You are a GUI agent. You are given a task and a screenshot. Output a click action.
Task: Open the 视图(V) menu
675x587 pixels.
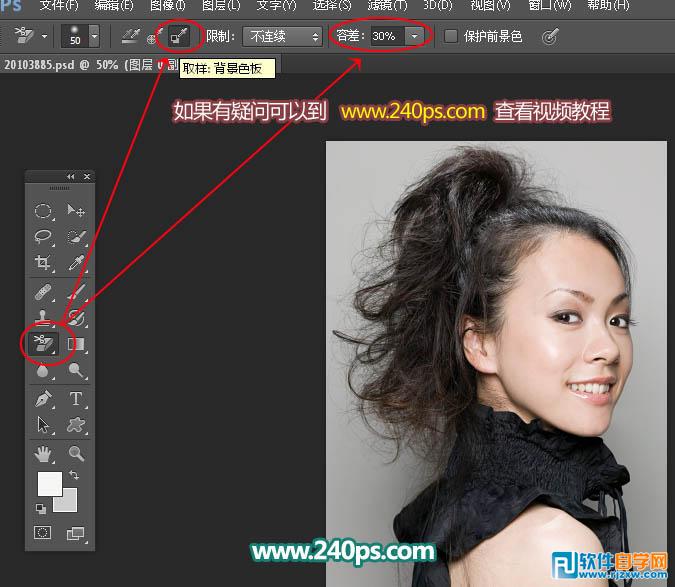[x=490, y=6]
